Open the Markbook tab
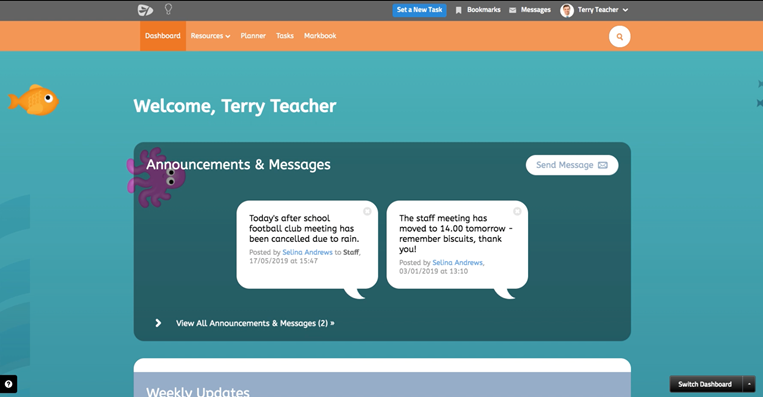The image size is (763, 397). (x=320, y=36)
